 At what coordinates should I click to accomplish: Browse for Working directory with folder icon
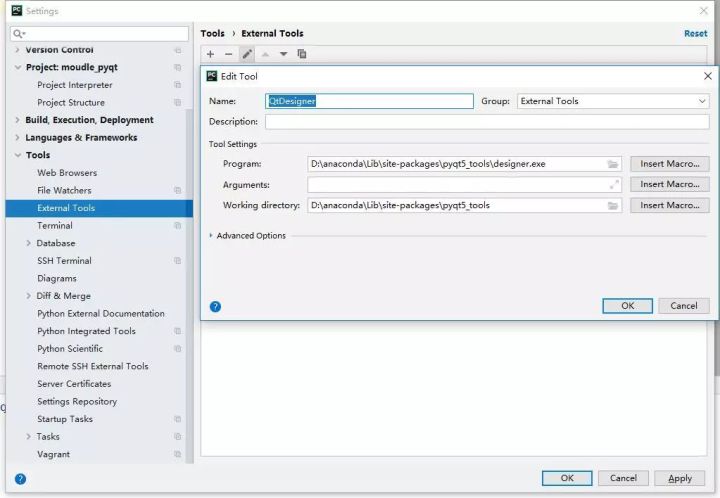pyautogui.click(x=613, y=206)
